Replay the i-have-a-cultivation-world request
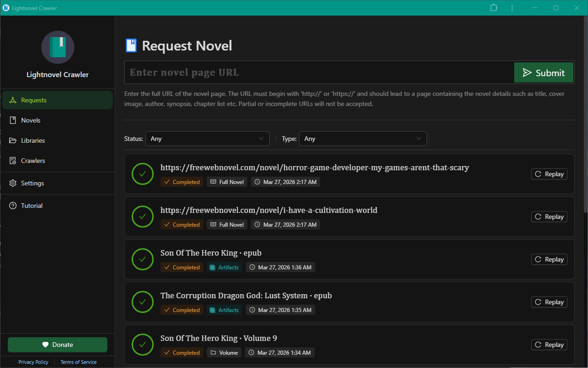Image resolution: width=588 pixels, height=368 pixels. tap(549, 217)
